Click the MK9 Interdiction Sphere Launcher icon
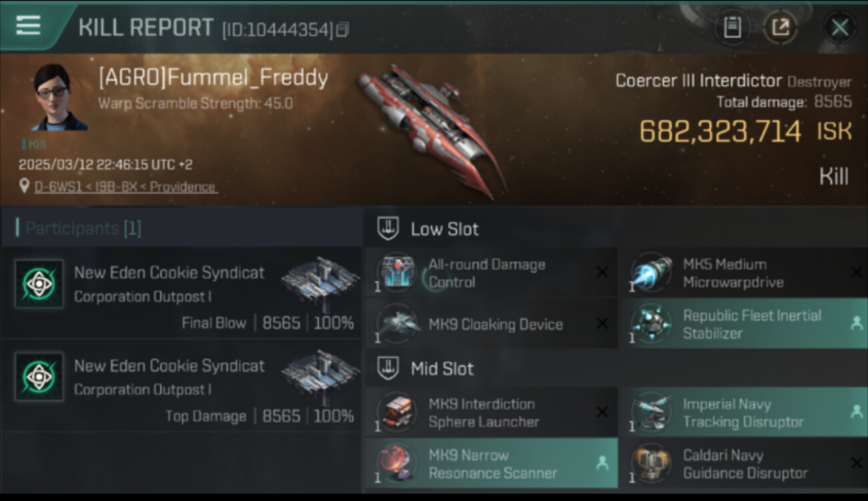The width and height of the screenshot is (868, 501). 397,413
